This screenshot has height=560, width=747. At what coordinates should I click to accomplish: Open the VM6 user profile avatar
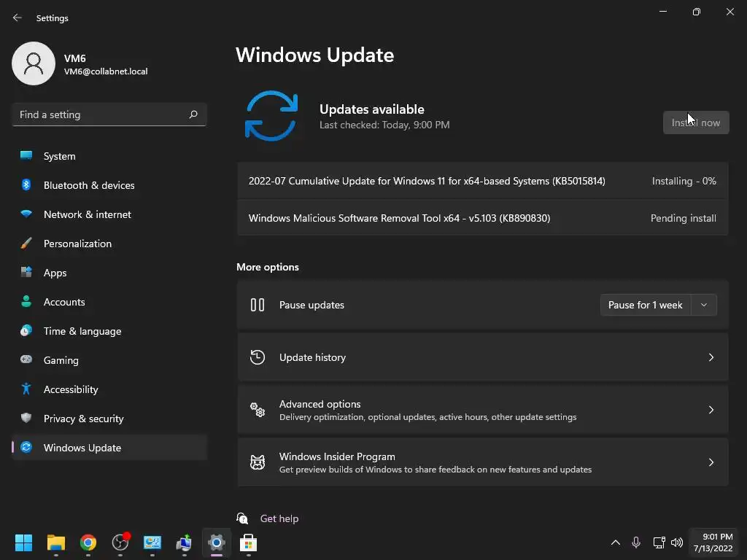coord(34,63)
